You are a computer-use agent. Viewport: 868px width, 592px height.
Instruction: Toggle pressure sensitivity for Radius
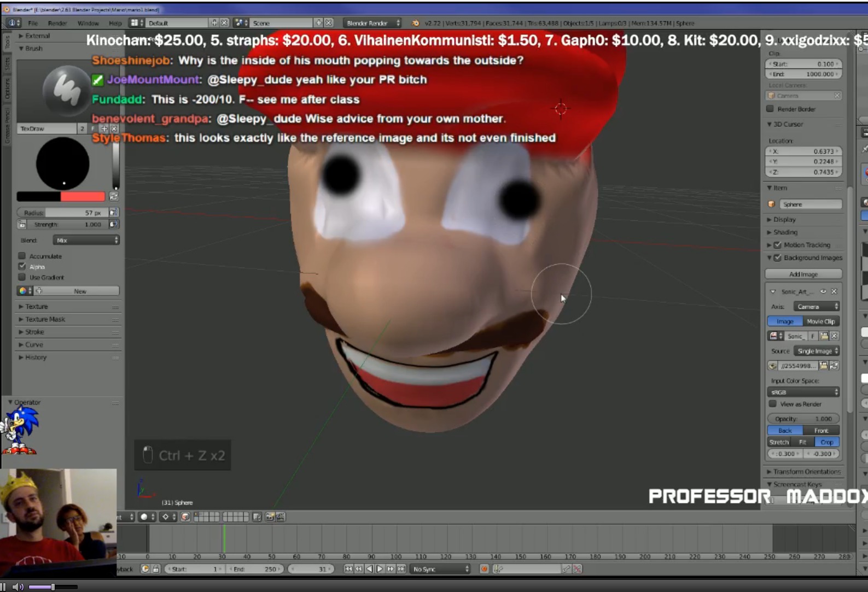point(114,213)
